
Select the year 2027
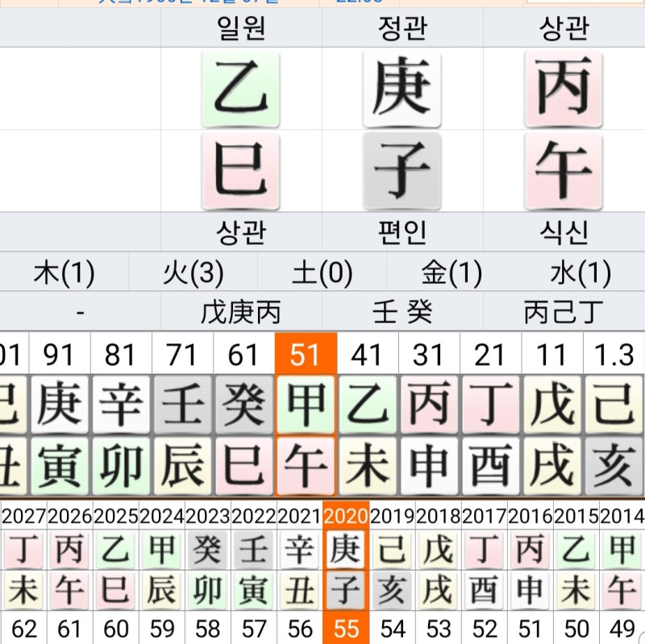click(x=23, y=516)
